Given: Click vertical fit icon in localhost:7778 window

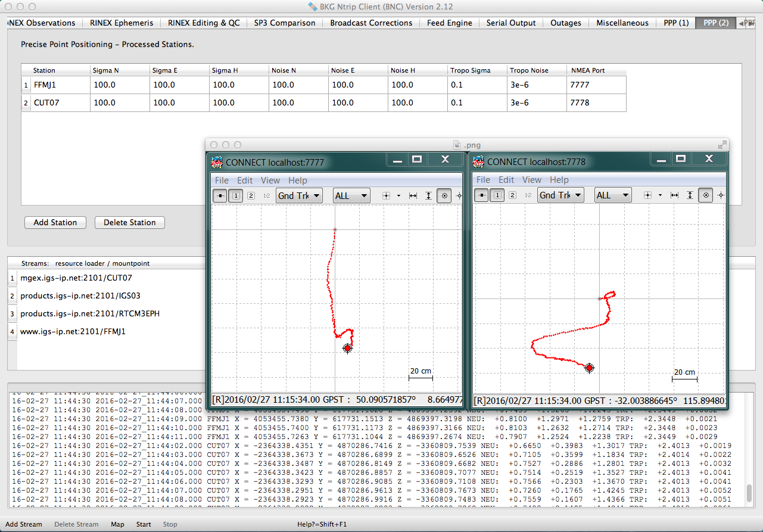Looking at the screenshot, I should coord(690,195).
